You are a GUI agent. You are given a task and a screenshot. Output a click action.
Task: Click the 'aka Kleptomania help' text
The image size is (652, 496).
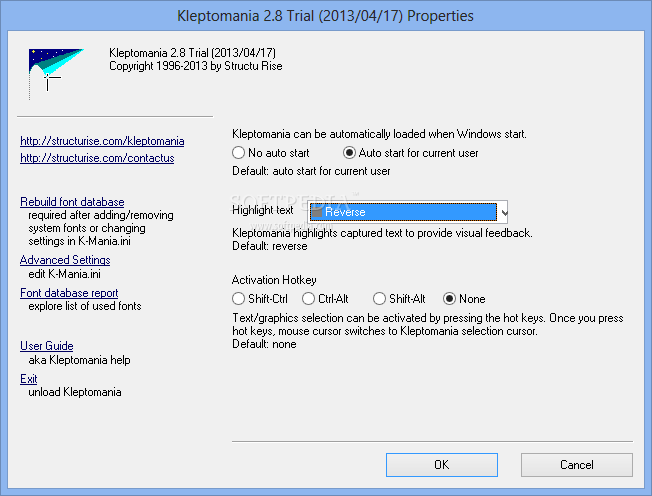point(79,360)
